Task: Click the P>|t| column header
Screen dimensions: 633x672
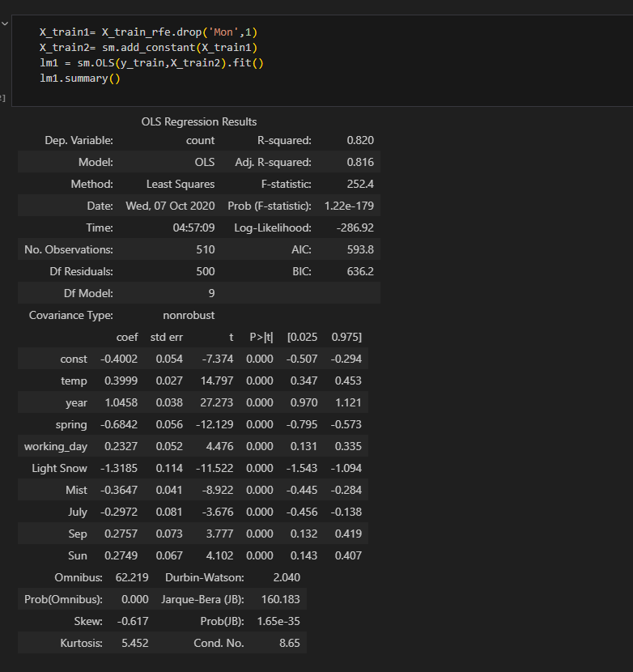Action: point(261,337)
